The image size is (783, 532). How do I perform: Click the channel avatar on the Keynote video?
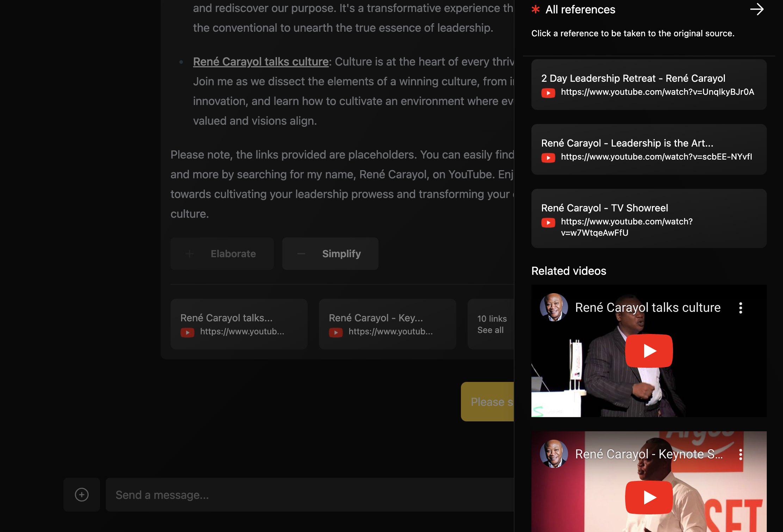[554, 454]
